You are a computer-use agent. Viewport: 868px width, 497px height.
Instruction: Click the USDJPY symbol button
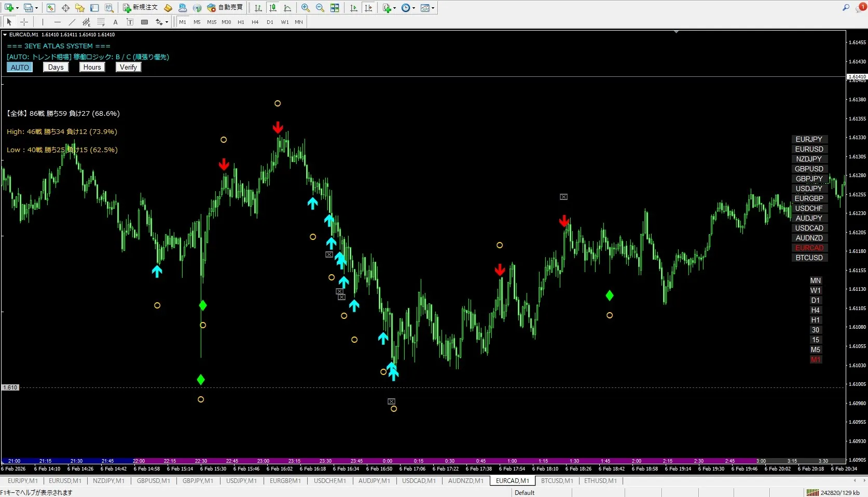809,189
